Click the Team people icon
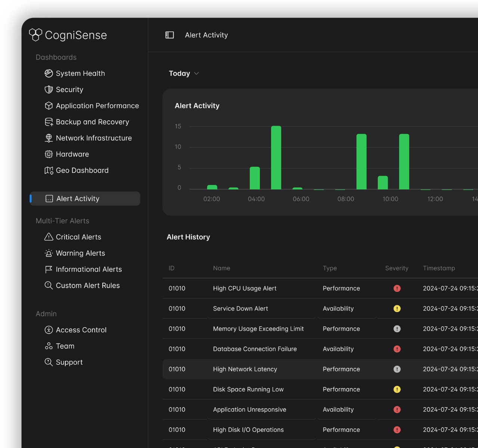The height and width of the screenshot is (448, 478). pos(49,346)
